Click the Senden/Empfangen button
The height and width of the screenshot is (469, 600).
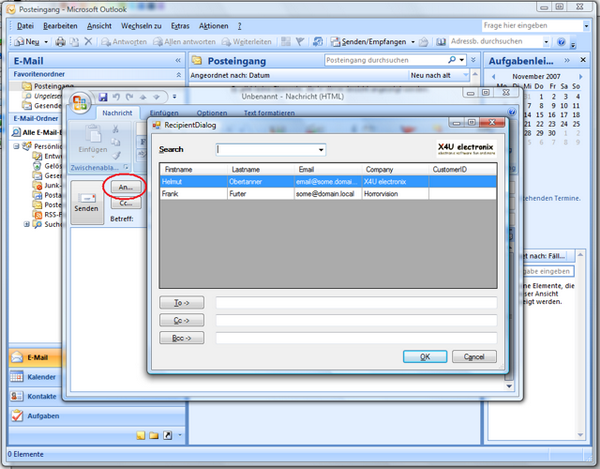pos(368,42)
